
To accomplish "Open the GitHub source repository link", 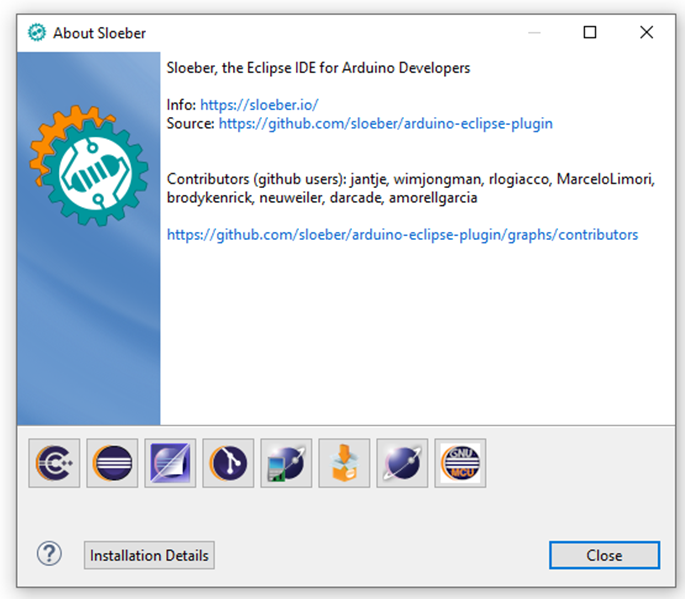I will [x=385, y=124].
